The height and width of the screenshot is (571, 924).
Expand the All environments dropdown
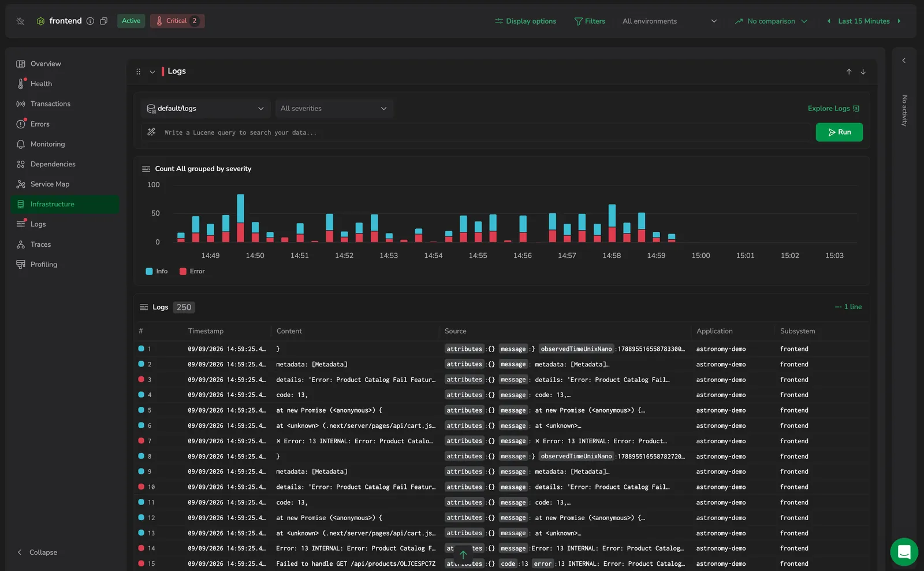point(669,21)
